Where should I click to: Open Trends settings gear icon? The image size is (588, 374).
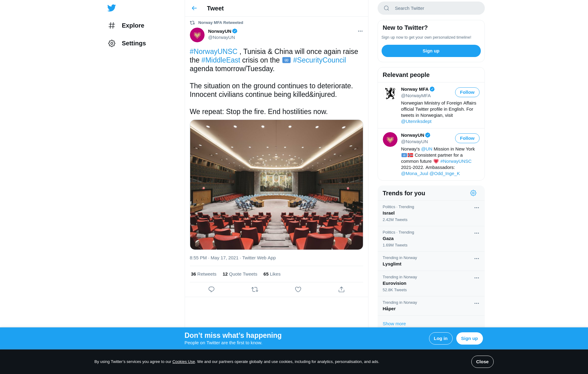click(x=473, y=193)
